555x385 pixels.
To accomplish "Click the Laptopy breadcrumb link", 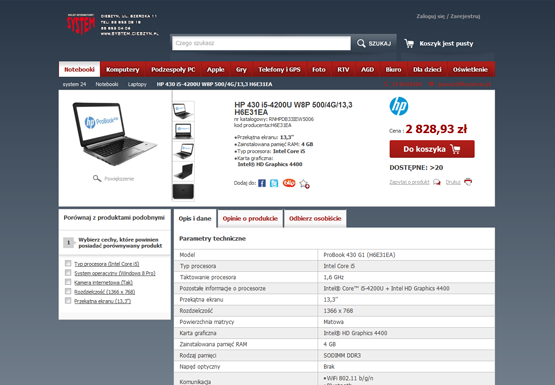I will tap(137, 84).
